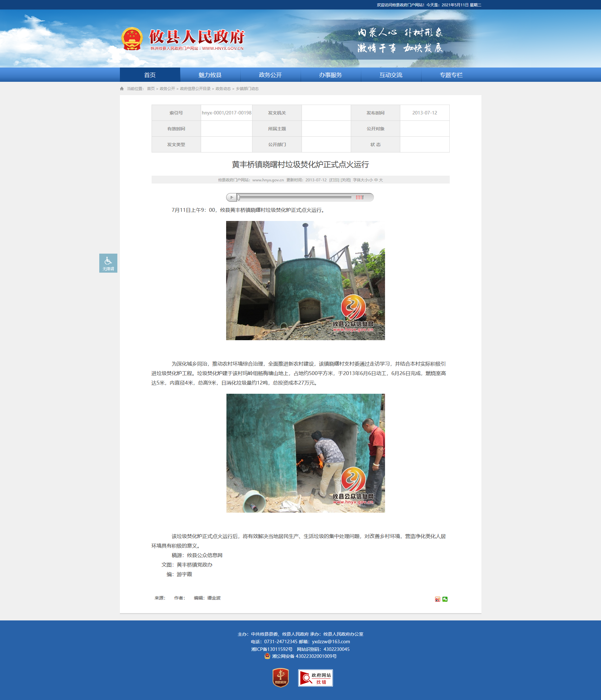Click the [打印] print link
The width and height of the screenshot is (601, 700).
click(x=334, y=180)
